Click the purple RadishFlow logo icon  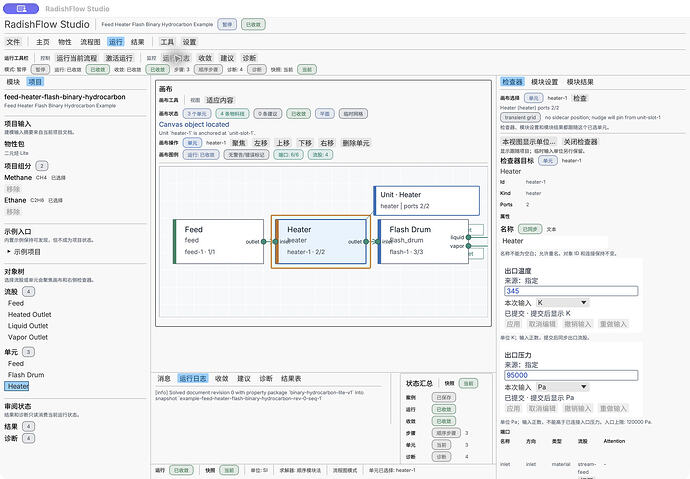coord(21,8)
